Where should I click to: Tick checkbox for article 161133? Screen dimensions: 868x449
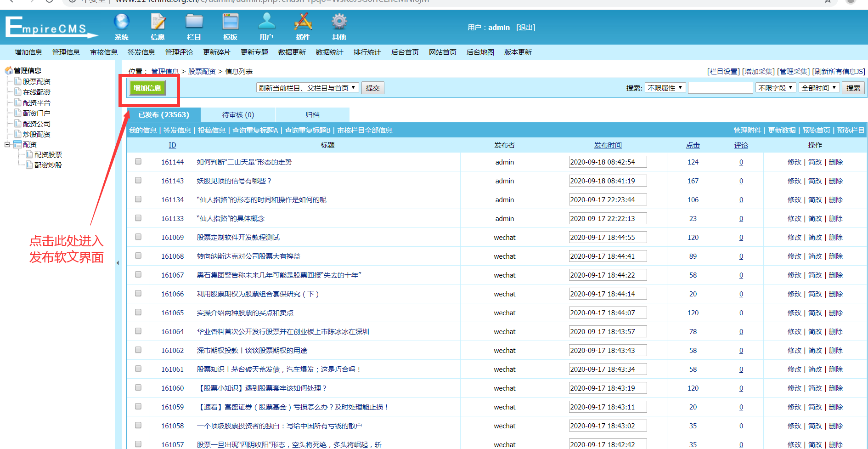[x=138, y=218]
